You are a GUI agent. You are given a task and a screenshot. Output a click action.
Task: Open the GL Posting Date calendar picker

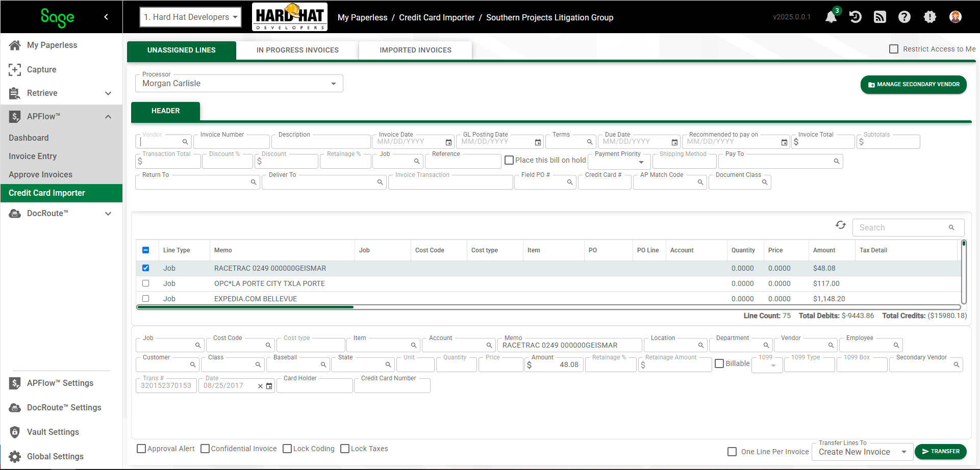click(538, 142)
